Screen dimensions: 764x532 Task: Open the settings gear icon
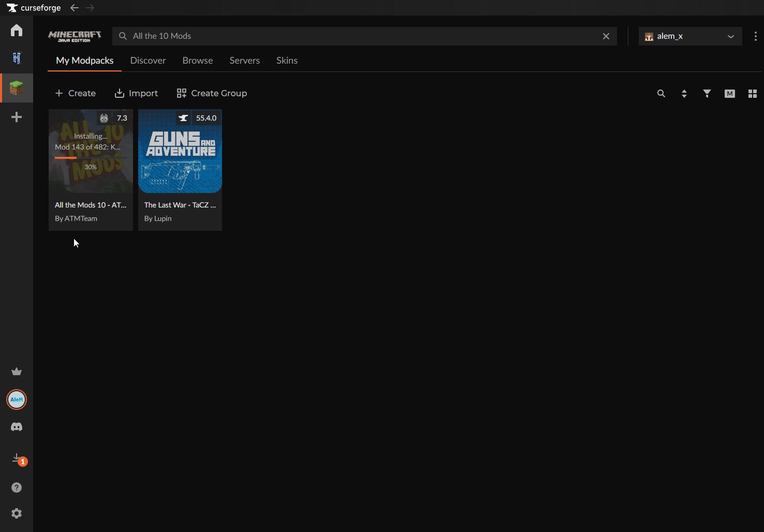[17, 513]
